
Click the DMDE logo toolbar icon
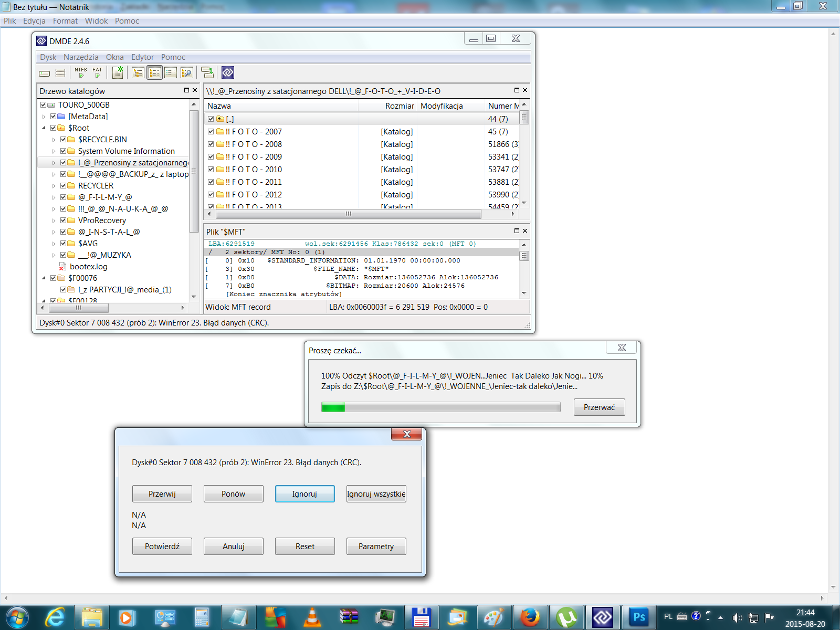pos(227,72)
